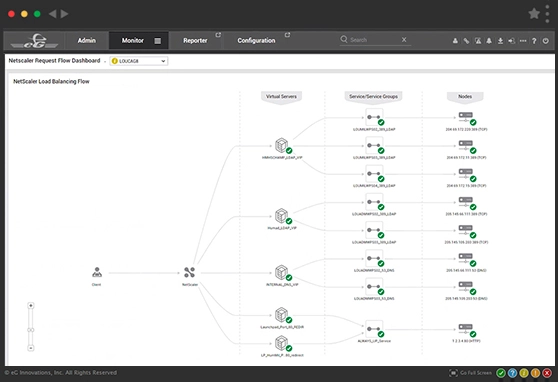Open the LOUCAG8 component dropdown

[x=139, y=61]
